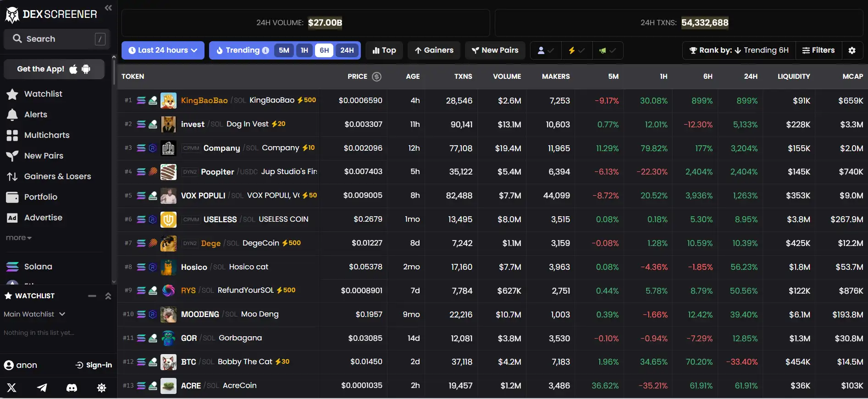Click the Sign-in link
This screenshot has width=868, height=399.
94,365
